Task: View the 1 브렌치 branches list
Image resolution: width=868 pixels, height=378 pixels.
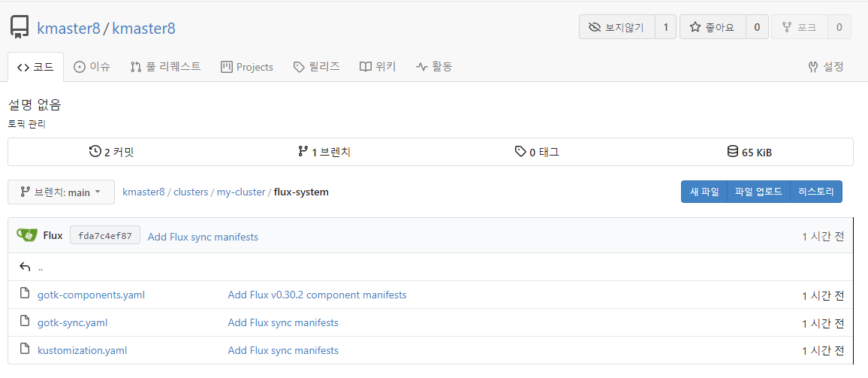Action: click(324, 152)
